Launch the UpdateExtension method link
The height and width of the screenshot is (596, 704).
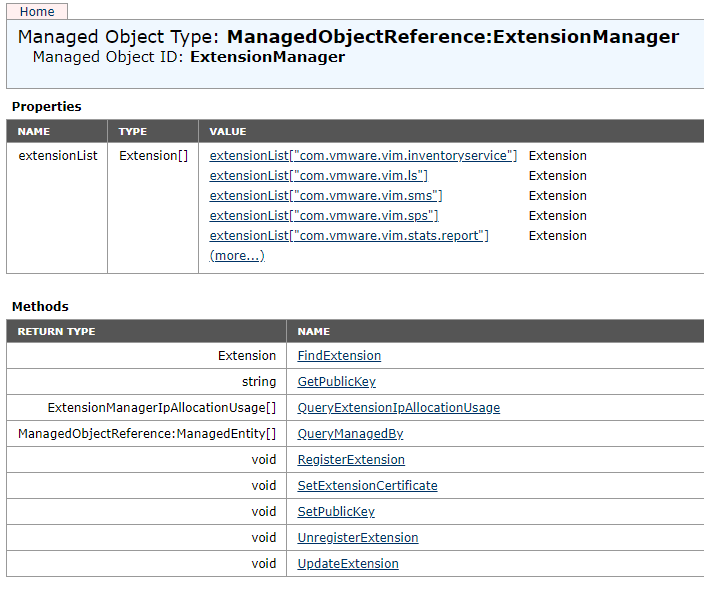click(x=348, y=564)
